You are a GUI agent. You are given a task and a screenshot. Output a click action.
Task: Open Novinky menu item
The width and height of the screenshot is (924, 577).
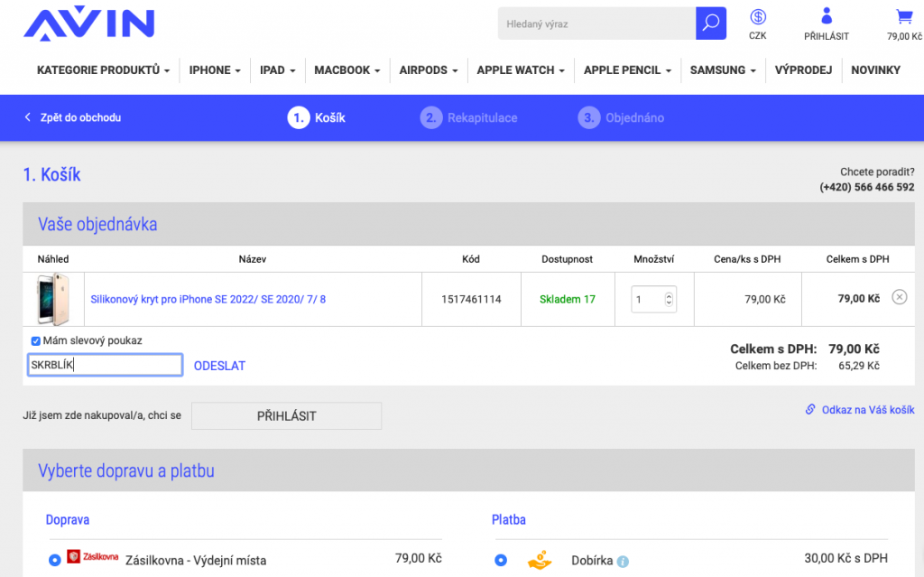click(875, 70)
